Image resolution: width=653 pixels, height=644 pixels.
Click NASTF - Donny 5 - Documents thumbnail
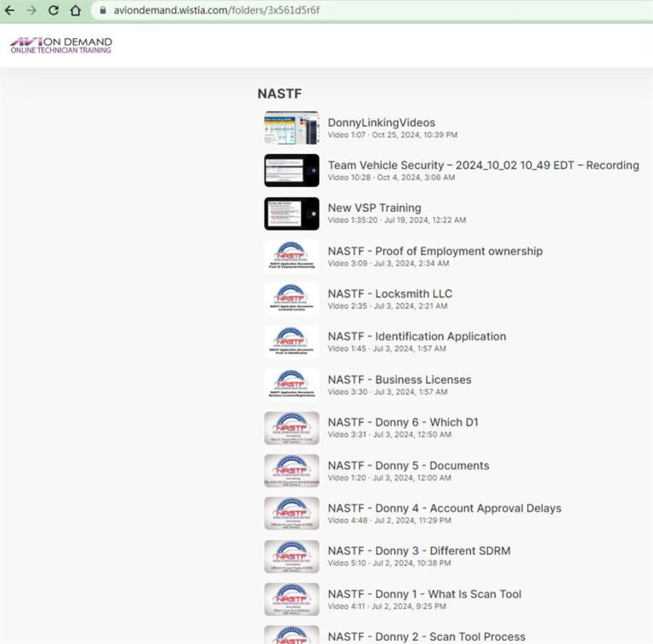click(x=292, y=470)
